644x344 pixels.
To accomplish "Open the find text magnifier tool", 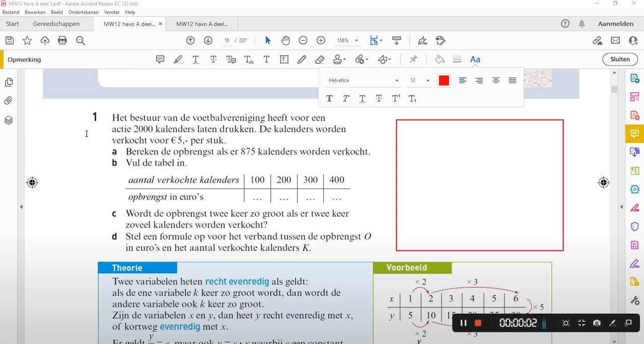I will point(81,41).
